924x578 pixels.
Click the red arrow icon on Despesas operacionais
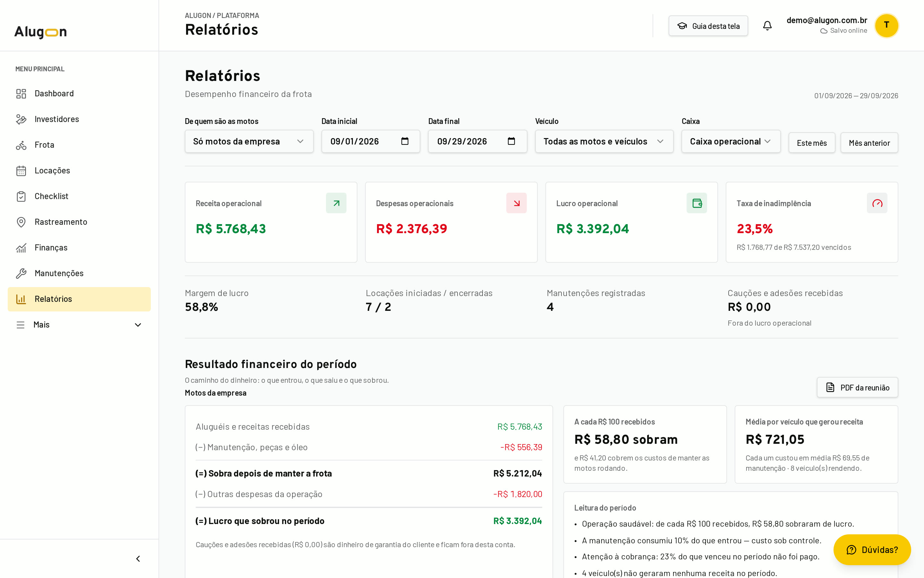pyautogui.click(x=516, y=203)
